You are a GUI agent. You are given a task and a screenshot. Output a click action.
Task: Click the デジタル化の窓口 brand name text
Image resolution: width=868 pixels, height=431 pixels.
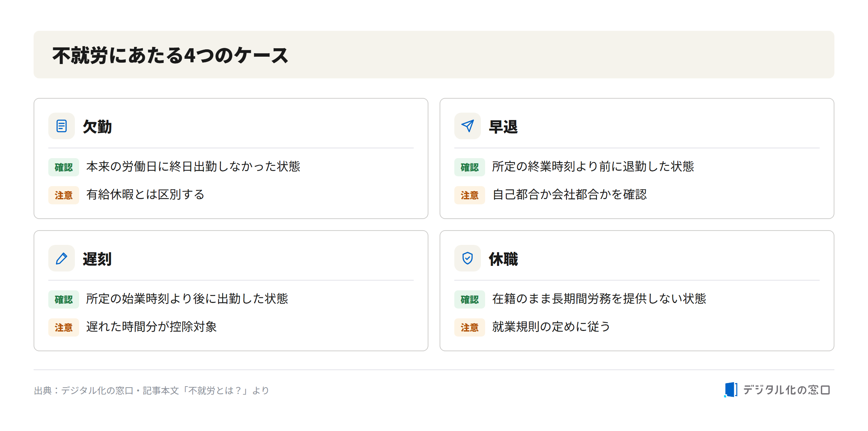pos(786,390)
